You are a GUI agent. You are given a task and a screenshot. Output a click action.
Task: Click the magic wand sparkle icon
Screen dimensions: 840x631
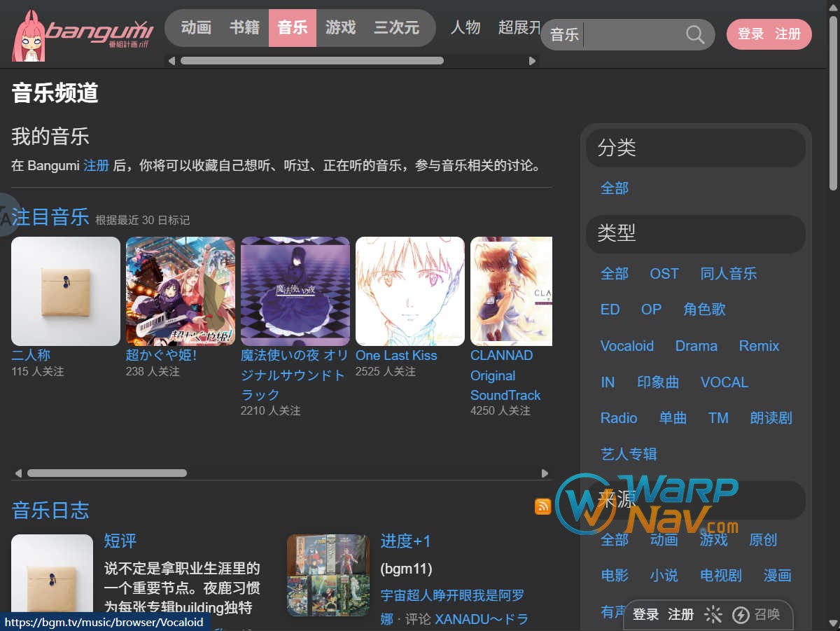713,615
